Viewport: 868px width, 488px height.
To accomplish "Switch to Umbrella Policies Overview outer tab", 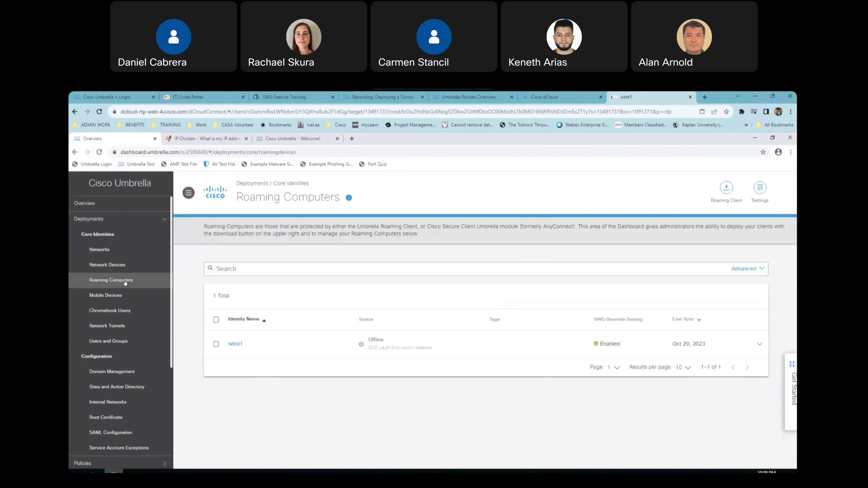I will [473, 97].
